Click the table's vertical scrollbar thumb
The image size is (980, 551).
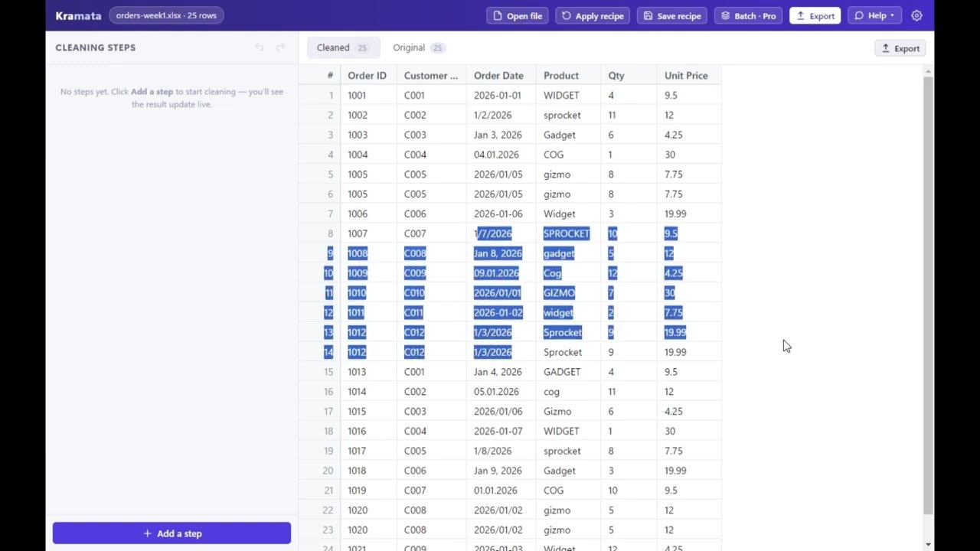tap(928, 295)
